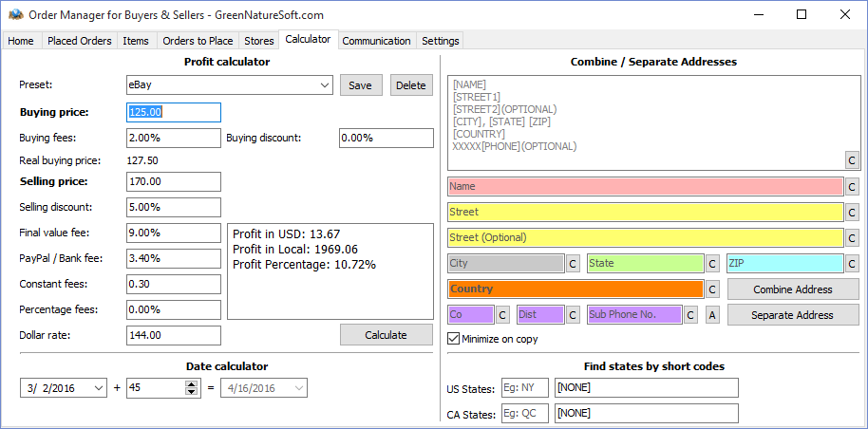Click the gray City field

[506, 264]
